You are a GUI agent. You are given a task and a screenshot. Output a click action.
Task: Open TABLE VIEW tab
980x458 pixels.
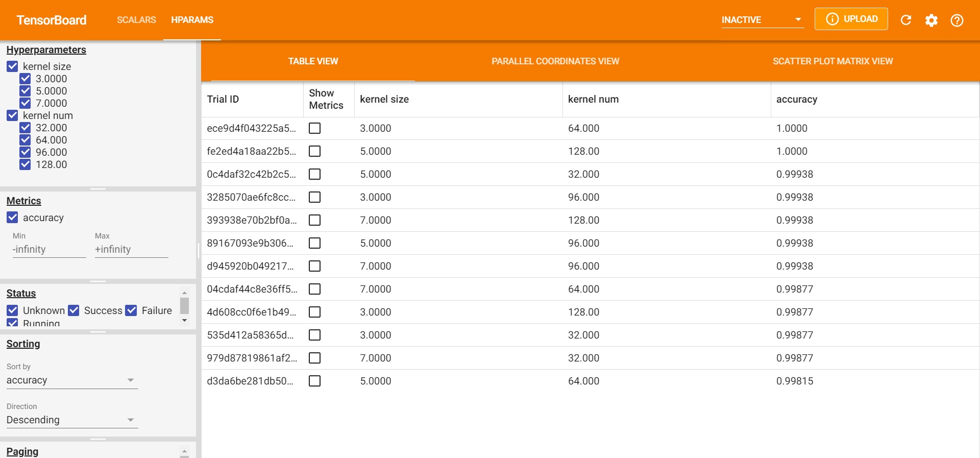pos(313,61)
